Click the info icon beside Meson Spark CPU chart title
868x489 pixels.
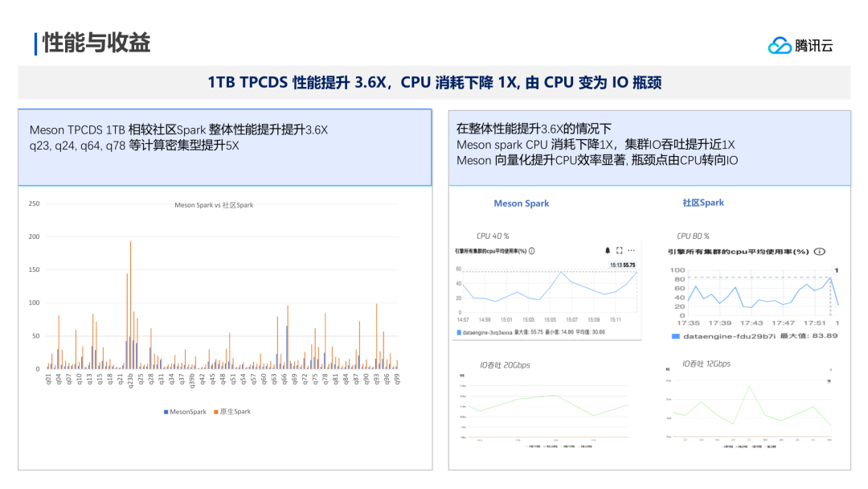[532, 251]
